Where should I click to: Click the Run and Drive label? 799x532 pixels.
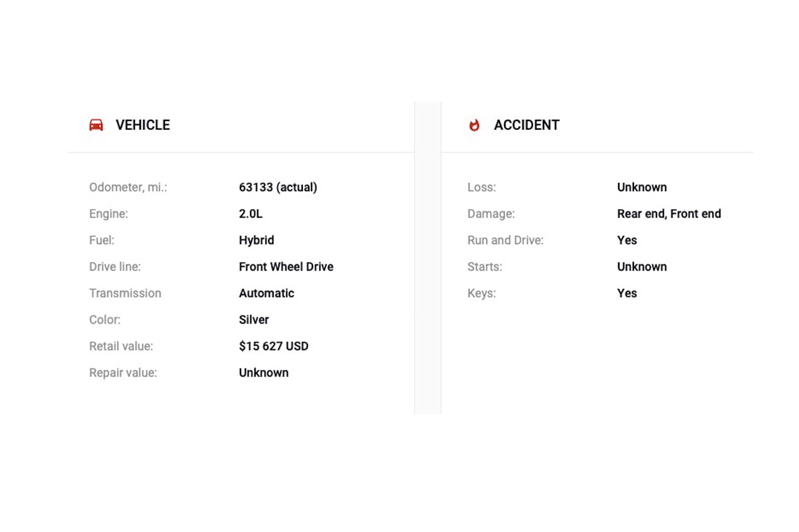506,240
